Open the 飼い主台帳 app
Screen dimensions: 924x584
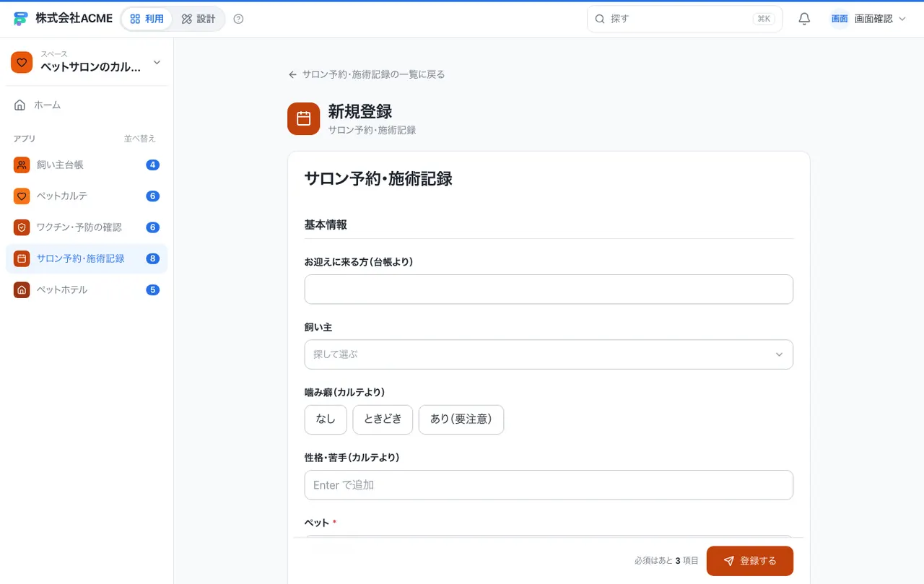pyautogui.click(x=87, y=165)
